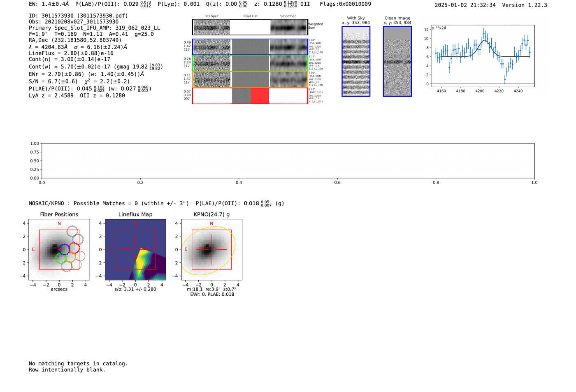Select 'Obs: 20210208v027_3011573930' line
This screenshot has height=392, width=576.
(74, 22)
